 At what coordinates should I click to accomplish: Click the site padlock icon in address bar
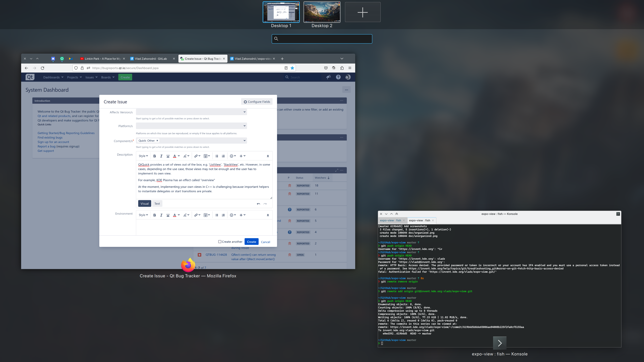82,68
